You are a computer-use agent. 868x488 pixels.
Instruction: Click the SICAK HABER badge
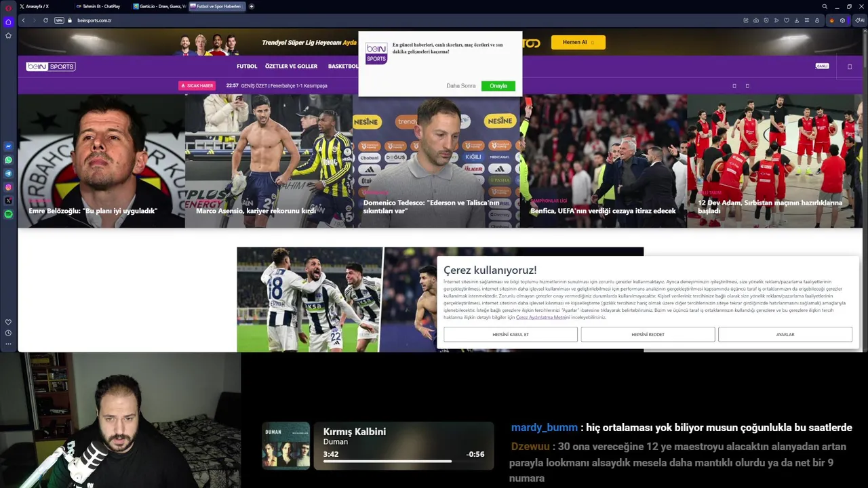pyautogui.click(x=197, y=86)
